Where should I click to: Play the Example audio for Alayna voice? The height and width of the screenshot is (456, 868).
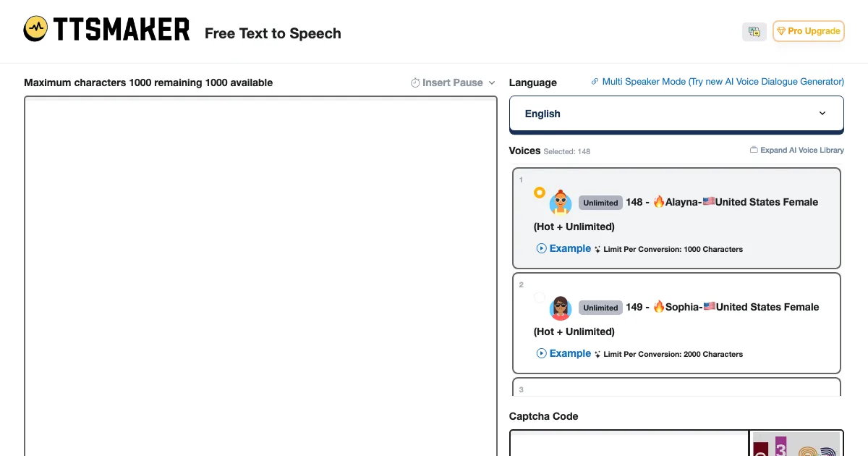click(563, 248)
